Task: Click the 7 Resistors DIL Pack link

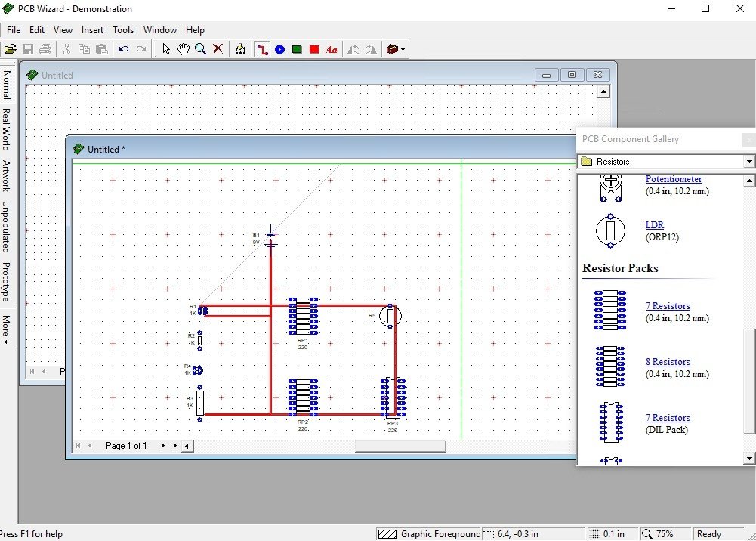Action: [668, 418]
